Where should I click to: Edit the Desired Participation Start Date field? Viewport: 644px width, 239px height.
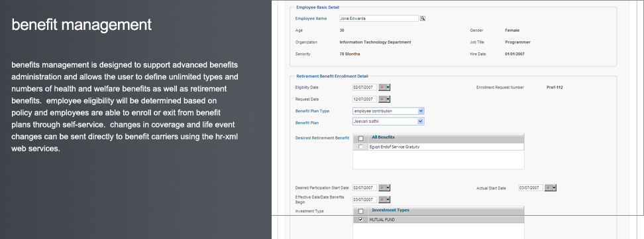(364, 188)
